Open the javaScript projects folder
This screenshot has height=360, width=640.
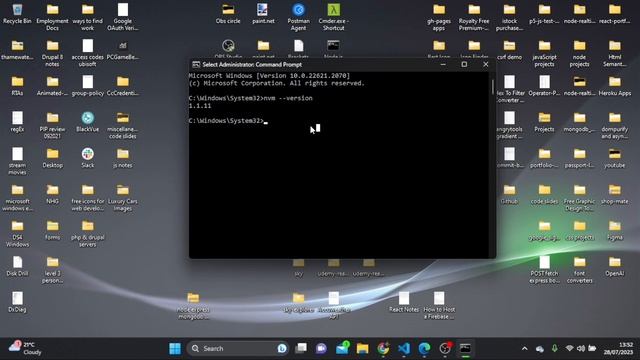pos(544,53)
